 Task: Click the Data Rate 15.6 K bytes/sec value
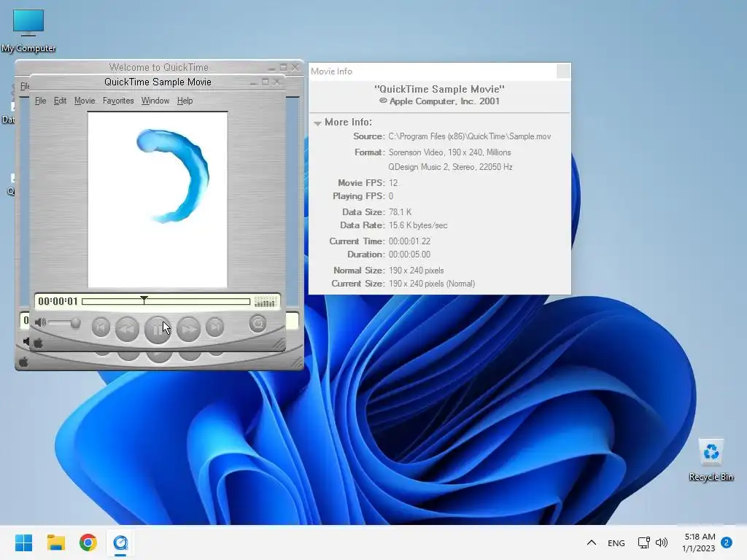(x=418, y=225)
